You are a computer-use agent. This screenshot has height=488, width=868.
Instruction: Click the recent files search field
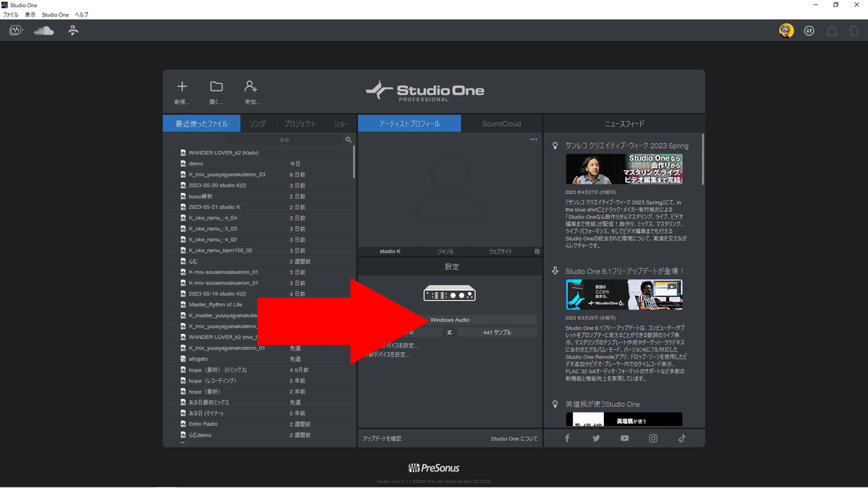click(285, 140)
